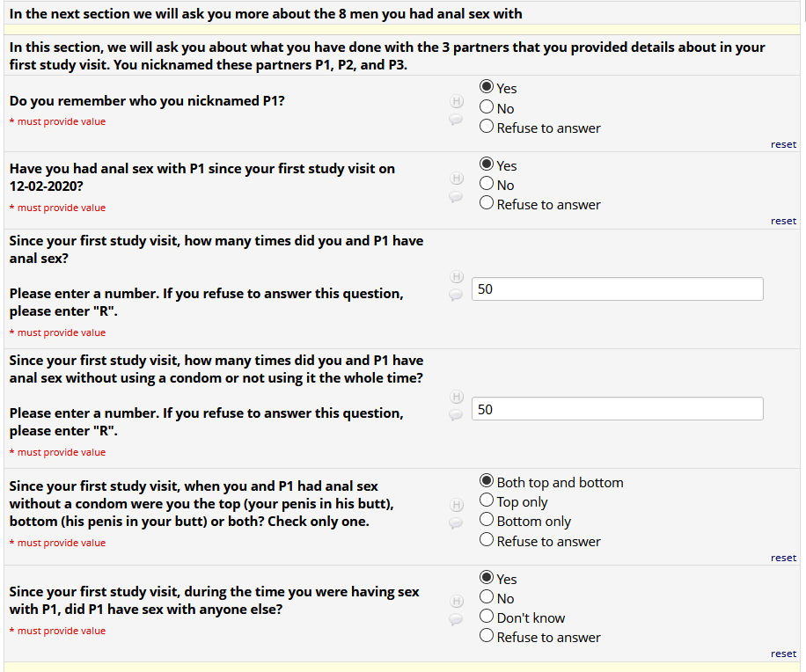Click history icon for anal sex count field
The image size is (806, 672).
[457, 277]
